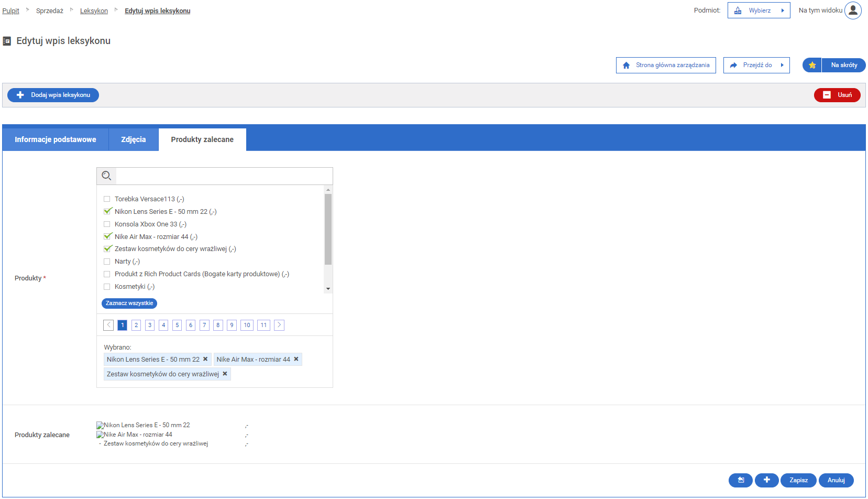Click the red Usuń button

point(837,95)
